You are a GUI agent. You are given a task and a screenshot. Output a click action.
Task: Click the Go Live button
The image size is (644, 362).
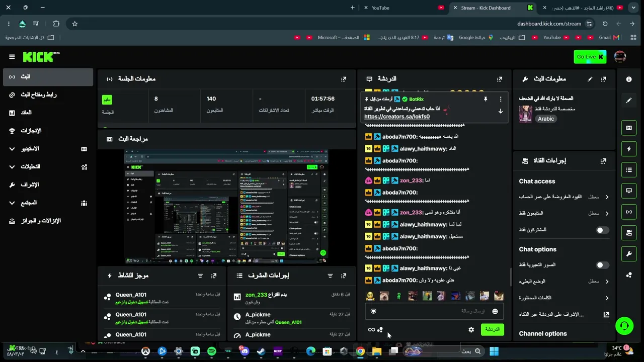[590, 57]
